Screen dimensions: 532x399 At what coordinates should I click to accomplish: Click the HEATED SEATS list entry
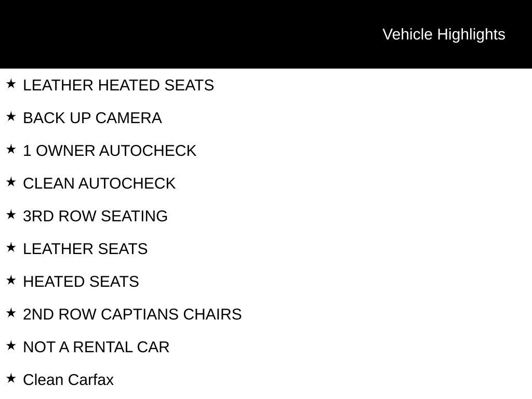point(81,282)
